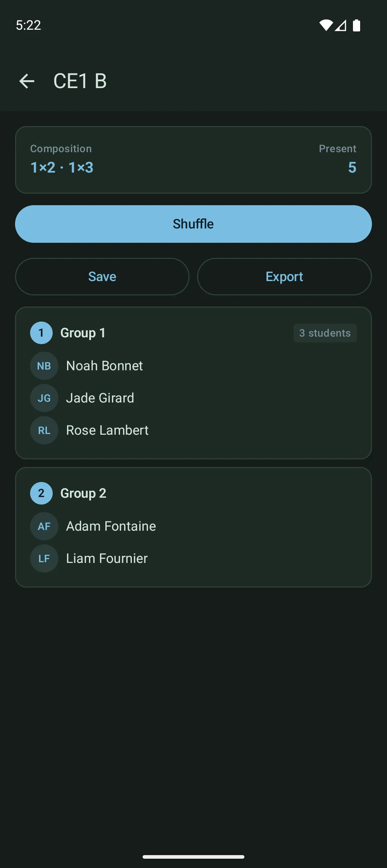
Task: Tap Noah Bonnet's NB avatar
Action: [x=44, y=366]
